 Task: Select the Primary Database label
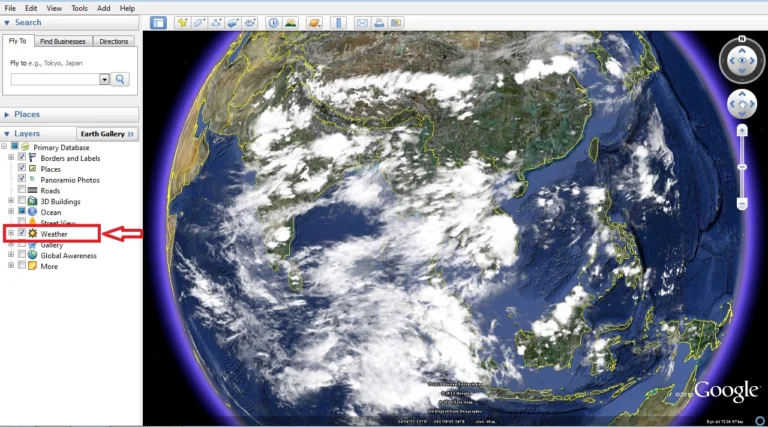(61, 147)
